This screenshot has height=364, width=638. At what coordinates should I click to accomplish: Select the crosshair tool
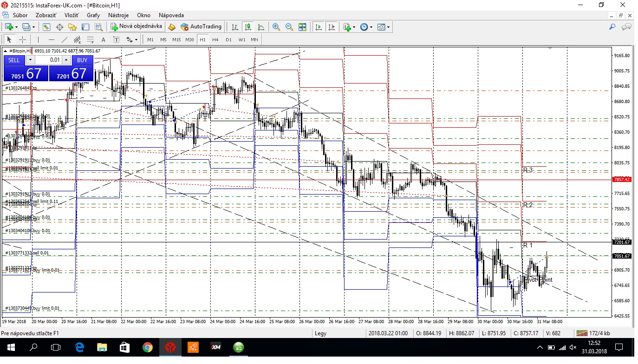(x=22, y=39)
